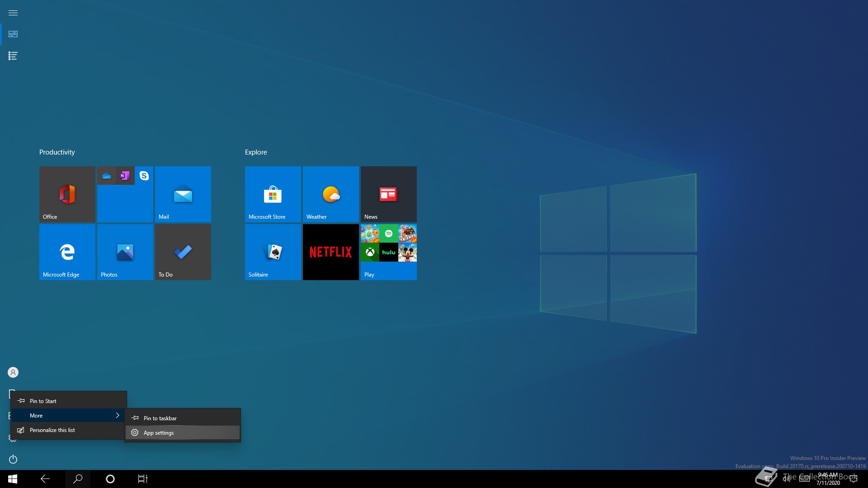The image size is (868, 488).
Task: Expand the More submenu entry
Action: 69,416
